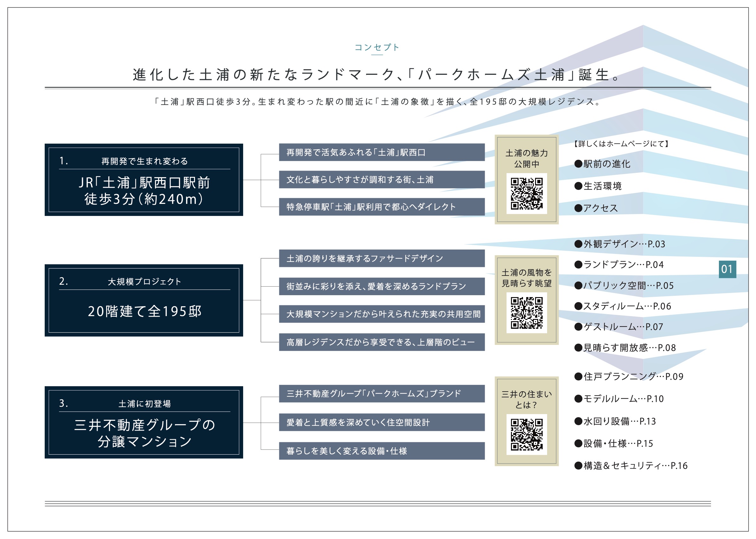Click bar 高層レジデンスだから享受できる、上層階のビュー
The image size is (756, 539).
(x=382, y=342)
